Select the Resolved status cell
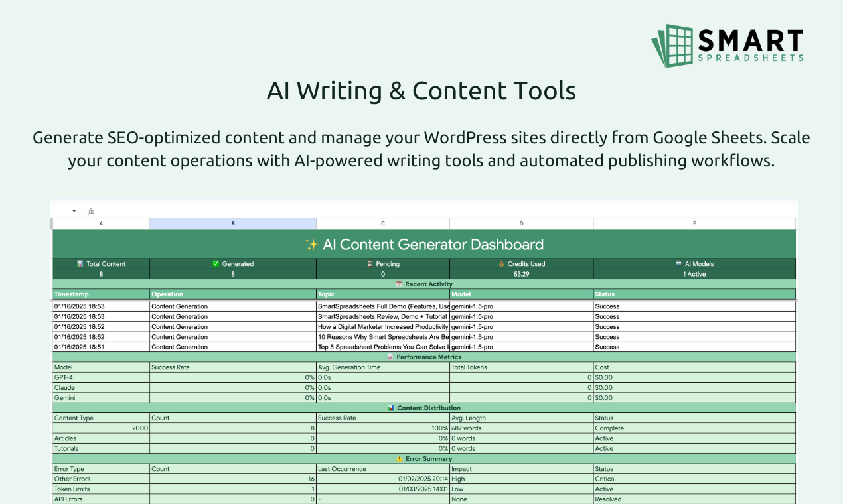Viewport: 843px width, 504px height. point(694,499)
